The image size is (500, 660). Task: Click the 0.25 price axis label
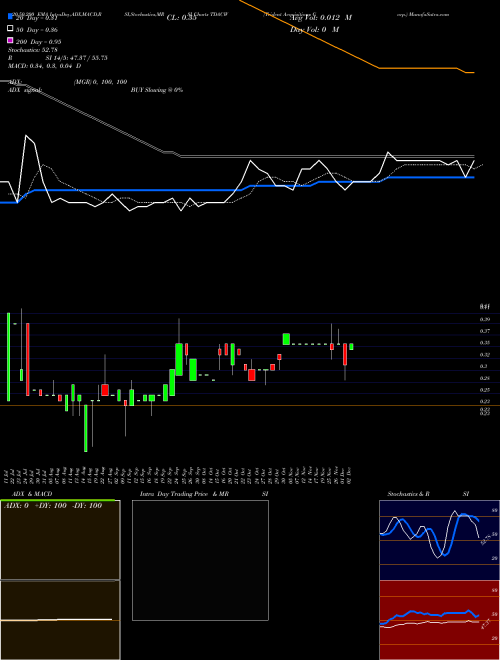[485, 390]
